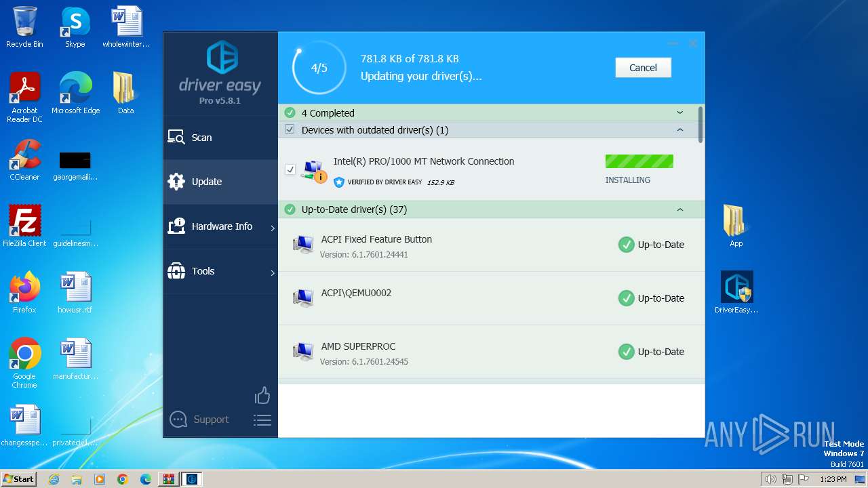The image size is (868, 488).
Task: Open the hamburger menu icon
Action: tap(262, 420)
